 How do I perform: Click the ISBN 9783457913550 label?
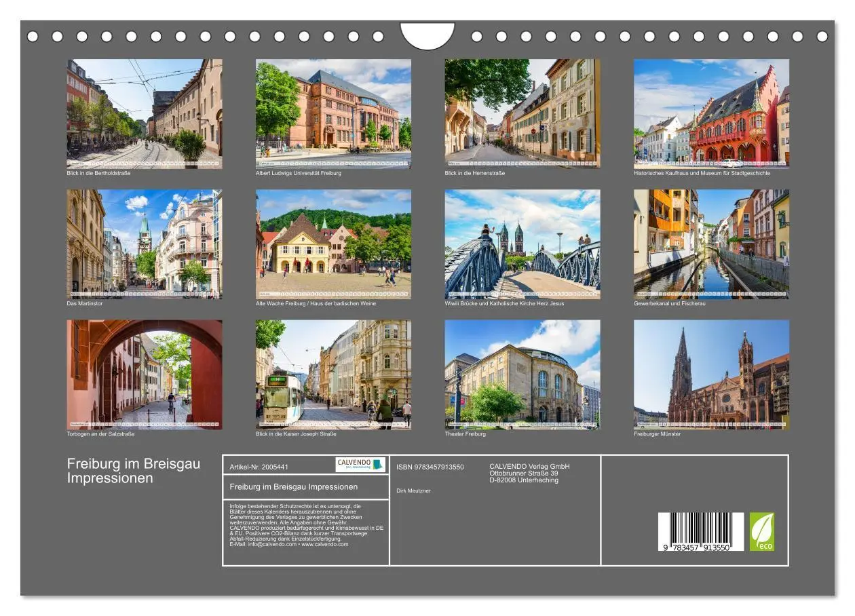click(431, 467)
